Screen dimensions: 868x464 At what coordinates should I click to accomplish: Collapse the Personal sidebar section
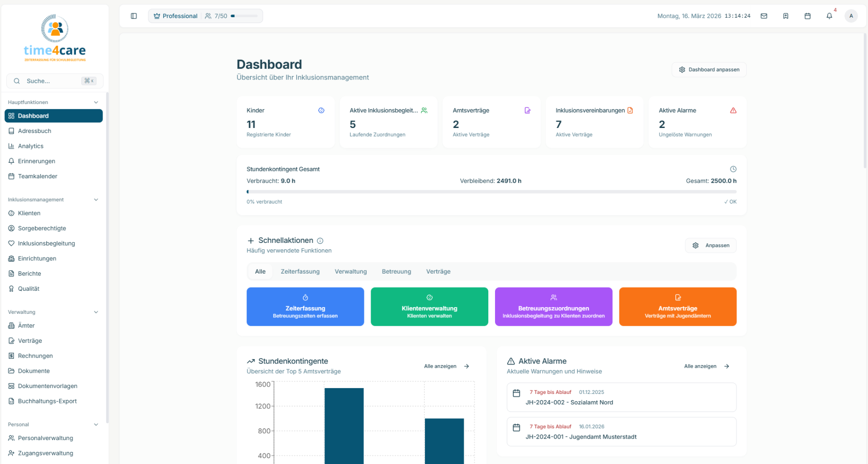(96, 424)
